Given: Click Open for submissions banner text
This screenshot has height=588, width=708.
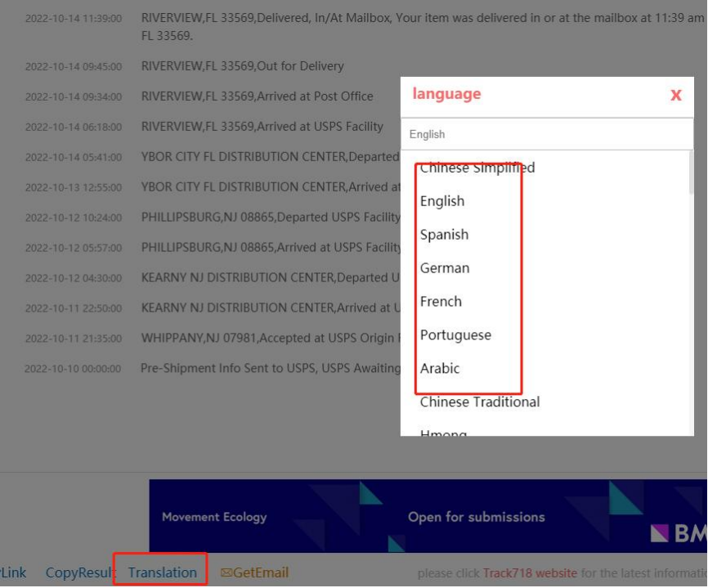Looking at the screenshot, I should 476,517.
